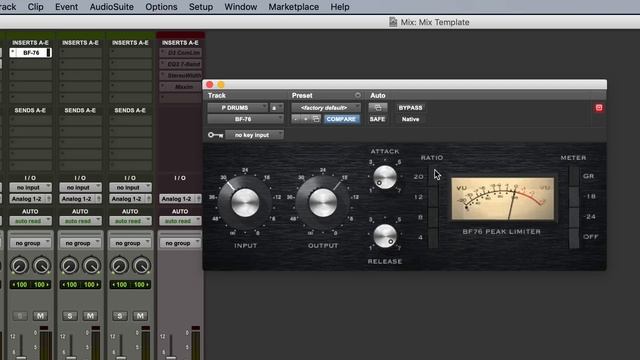The height and width of the screenshot is (360, 640).
Task: Open the <factory default> preset dropdown
Action: coord(326,108)
